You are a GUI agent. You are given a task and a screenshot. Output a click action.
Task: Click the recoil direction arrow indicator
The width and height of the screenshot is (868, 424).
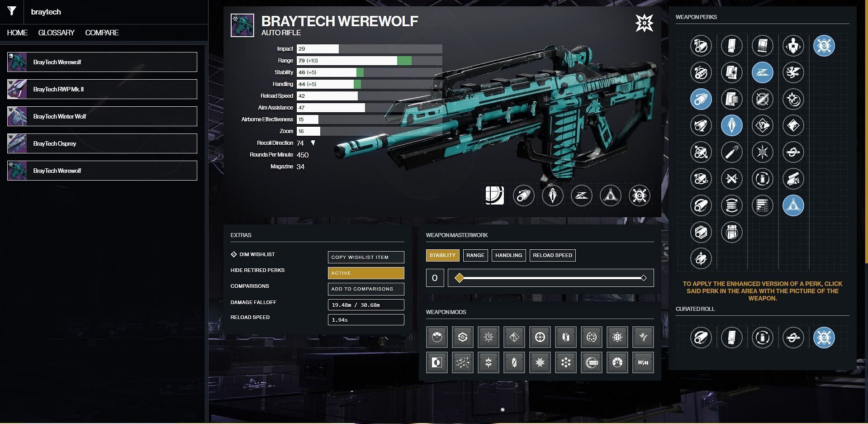tap(313, 143)
